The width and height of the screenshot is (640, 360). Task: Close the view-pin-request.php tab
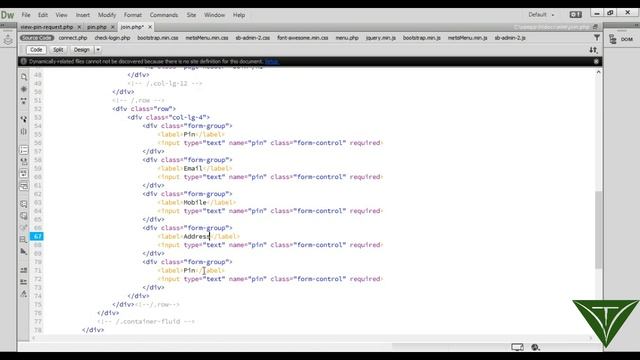(x=79, y=27)
